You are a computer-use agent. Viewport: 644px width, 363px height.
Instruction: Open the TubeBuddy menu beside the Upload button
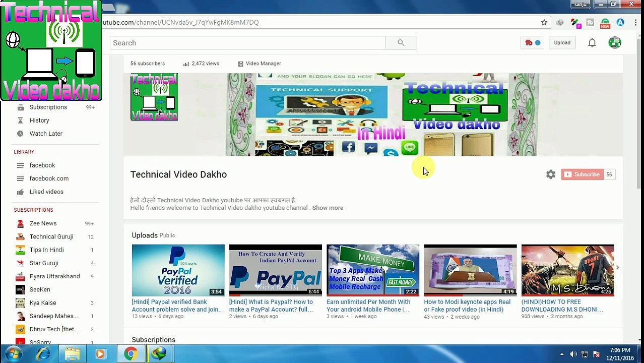coord(532,43)
